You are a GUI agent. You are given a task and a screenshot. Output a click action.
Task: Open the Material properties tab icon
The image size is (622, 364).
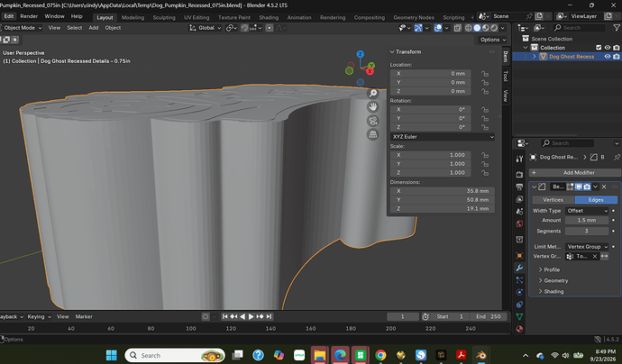519,329
